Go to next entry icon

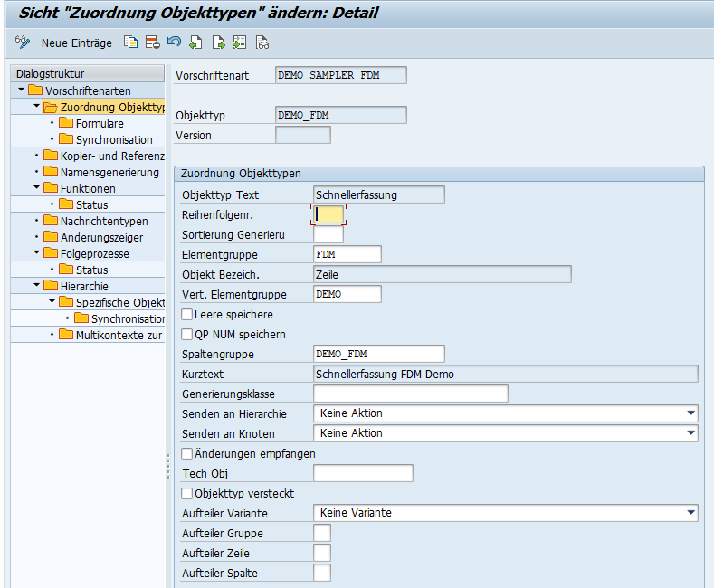218,43
